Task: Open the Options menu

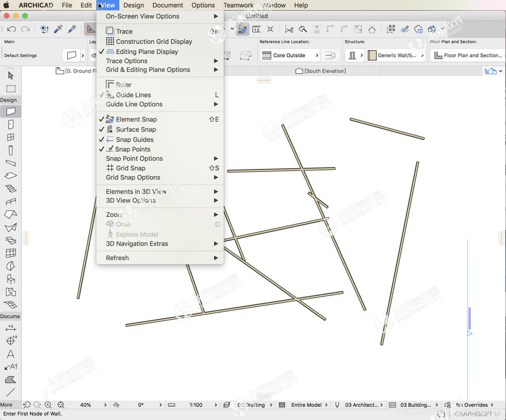Action: [x=203, y=5]
